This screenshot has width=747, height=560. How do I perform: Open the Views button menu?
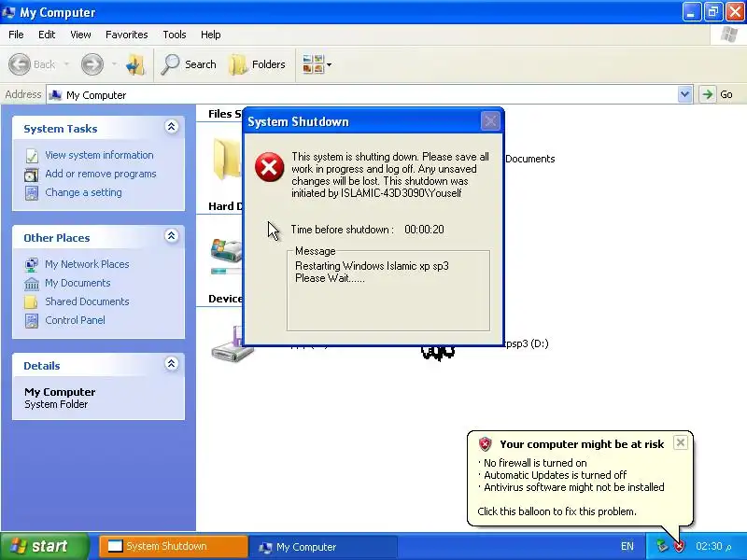[x=317, y=64]
